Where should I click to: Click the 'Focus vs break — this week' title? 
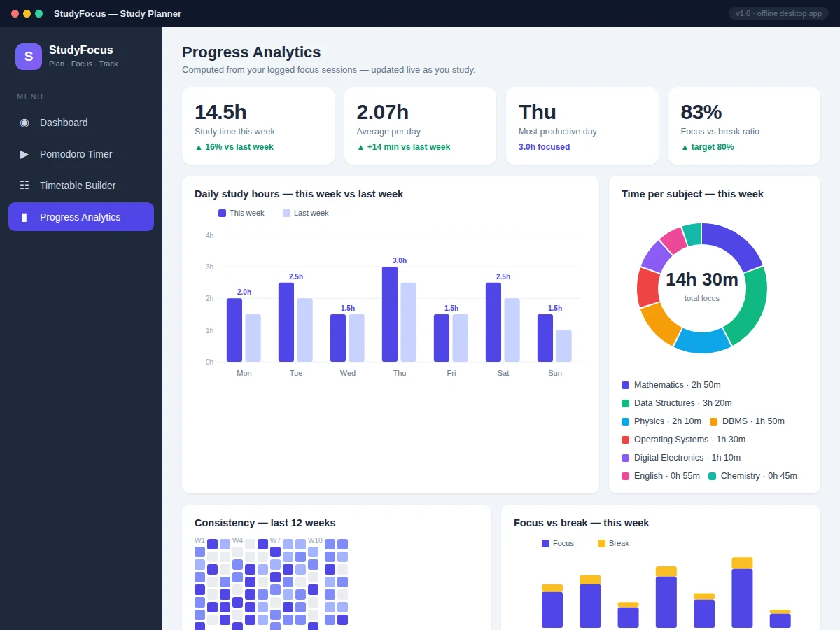[581, 523]
